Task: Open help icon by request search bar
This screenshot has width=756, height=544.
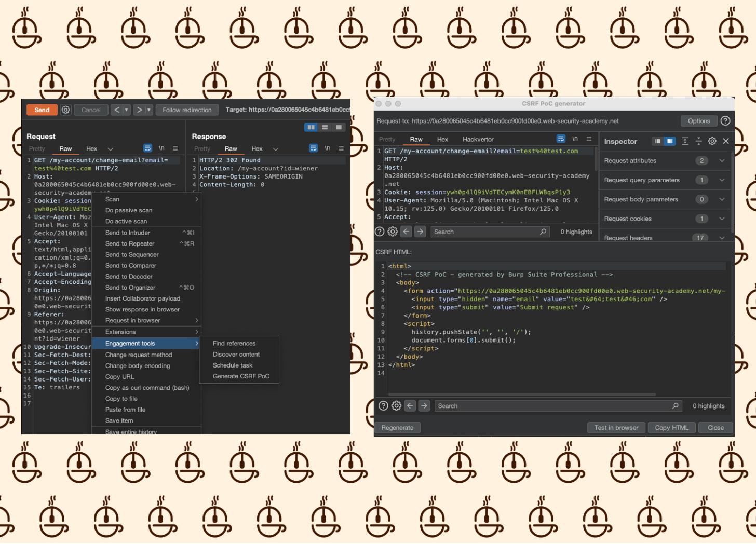Action: 380,232
